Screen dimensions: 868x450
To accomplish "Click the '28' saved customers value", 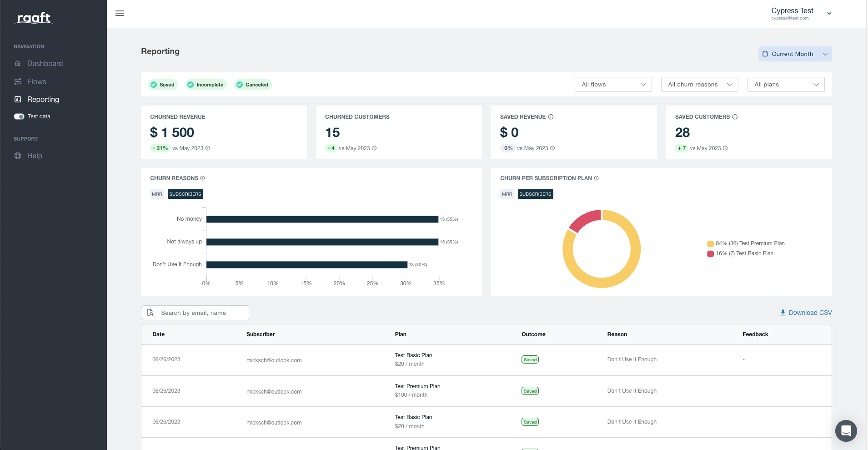I will (x=682, y=132).
